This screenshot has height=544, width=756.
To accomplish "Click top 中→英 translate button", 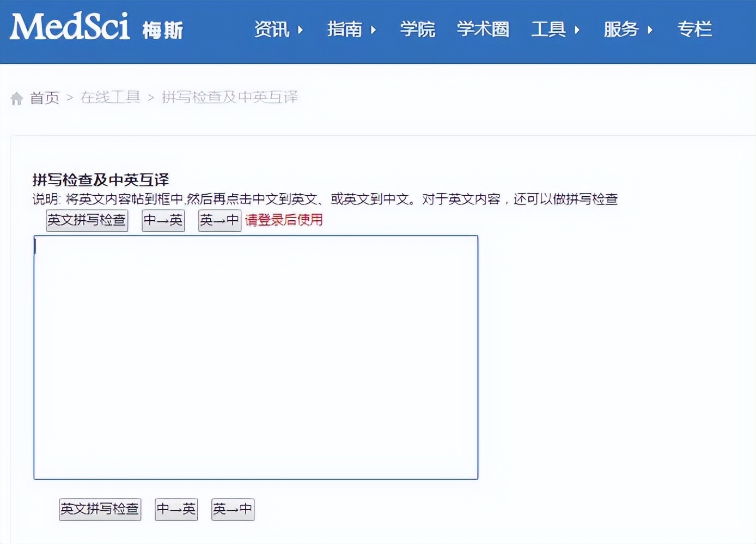I will click(x=163, y=220).
